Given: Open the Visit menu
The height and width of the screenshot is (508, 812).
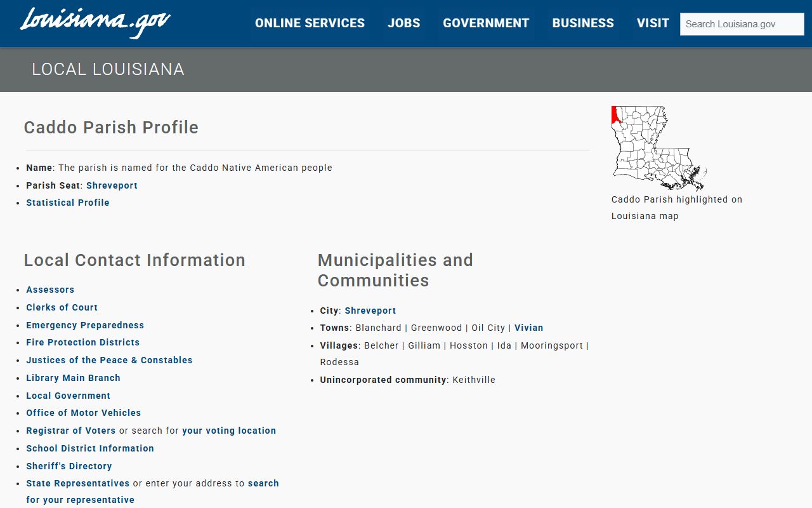Looking at the screenshot, I should [653, 23].
